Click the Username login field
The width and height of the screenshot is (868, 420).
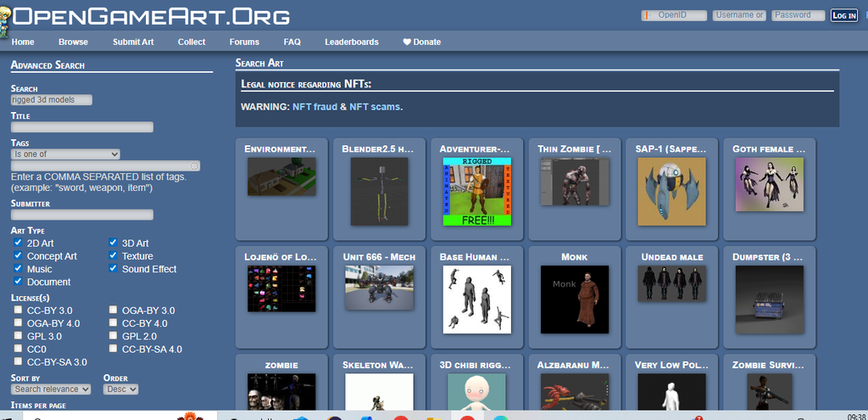(739, 15)
